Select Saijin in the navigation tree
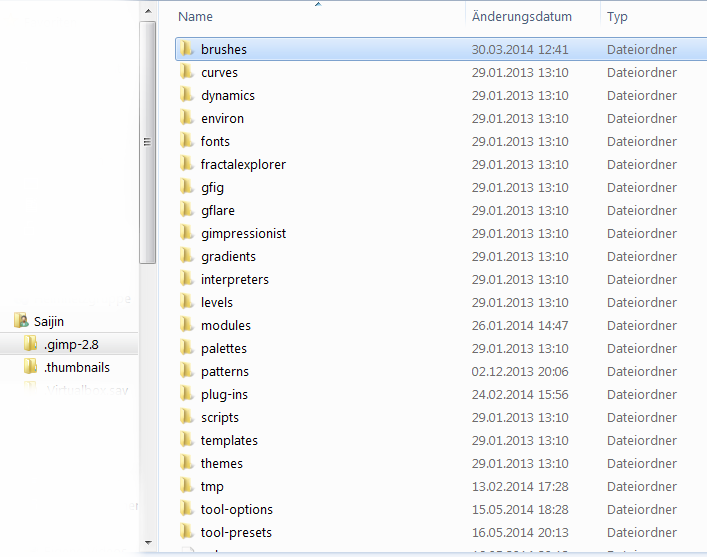 (49, 322)
